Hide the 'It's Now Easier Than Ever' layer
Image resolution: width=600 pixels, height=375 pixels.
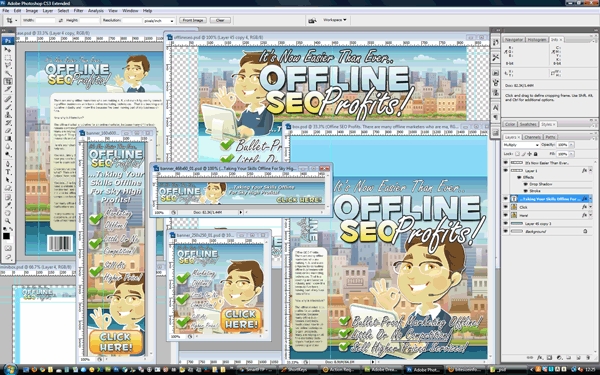click(505, 162)
